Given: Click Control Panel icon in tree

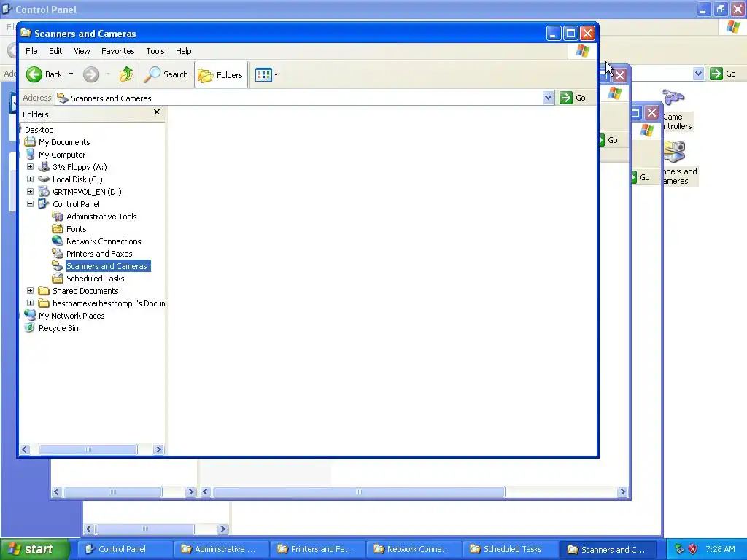Looking at the screenshot, I should [44, 204].
